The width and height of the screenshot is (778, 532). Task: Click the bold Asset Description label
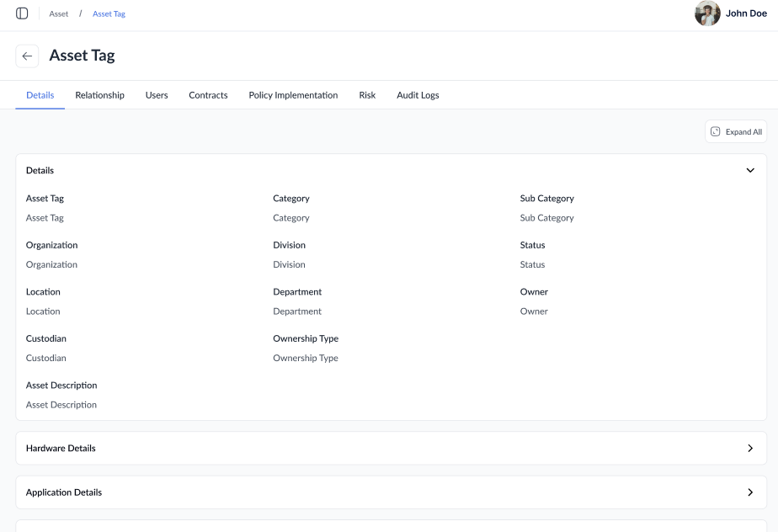pyautogui.click(x=61, y=385)
